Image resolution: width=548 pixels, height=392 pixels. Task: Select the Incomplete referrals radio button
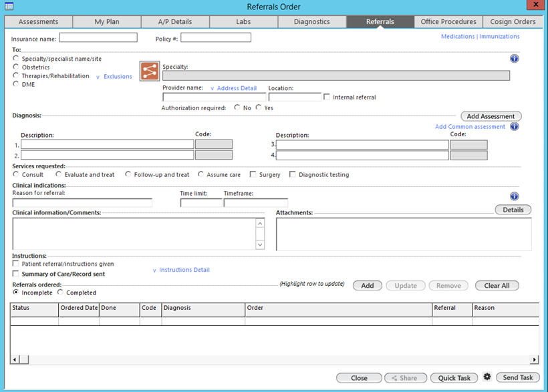point(16,292)
